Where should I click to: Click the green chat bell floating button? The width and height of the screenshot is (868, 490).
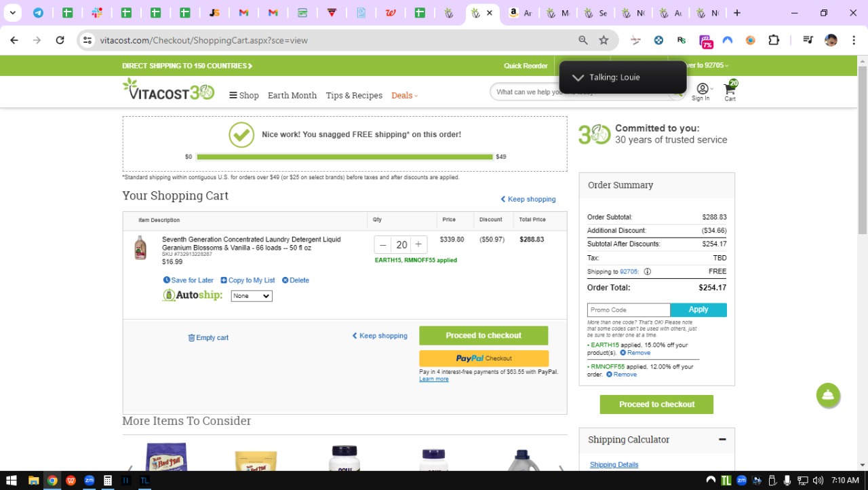click(x=828, y=395)
